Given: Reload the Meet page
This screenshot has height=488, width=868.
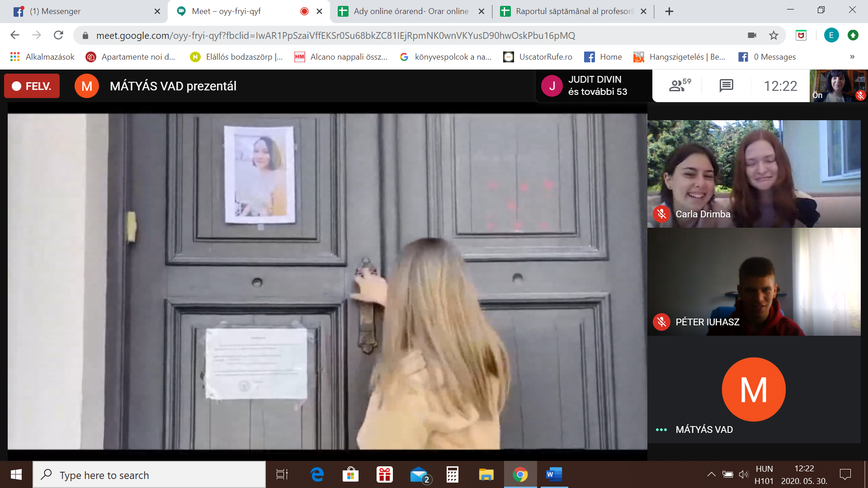Looking at the screenshot, I should 58,35.
